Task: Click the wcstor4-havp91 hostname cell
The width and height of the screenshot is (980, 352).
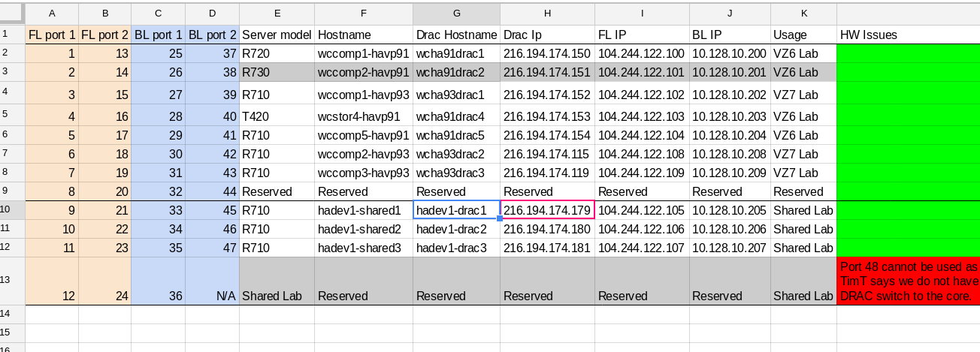Action: [363, 116]
